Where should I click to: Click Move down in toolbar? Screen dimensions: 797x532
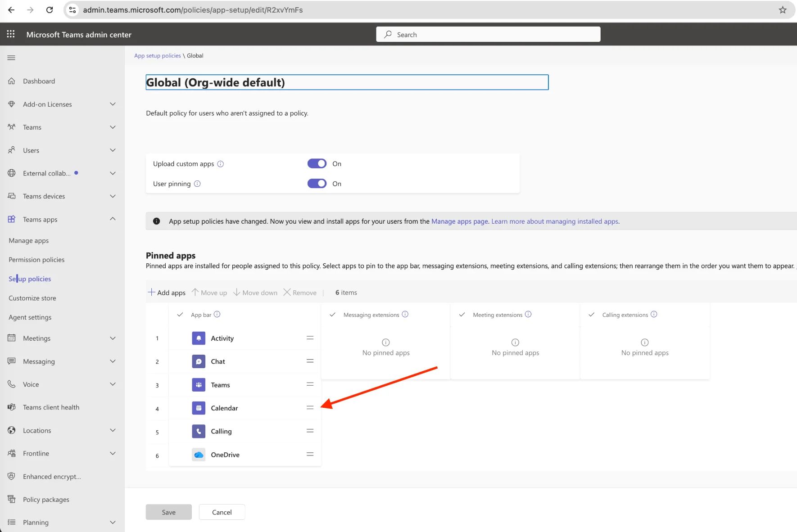pos(255,293)
